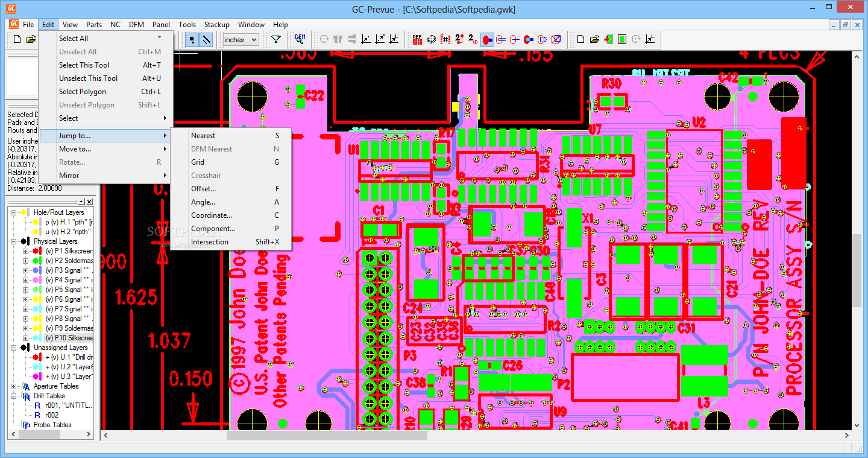Expand the Aperture Tables node
The width and height of the screenshot is (868, 458).
point(14,386)
